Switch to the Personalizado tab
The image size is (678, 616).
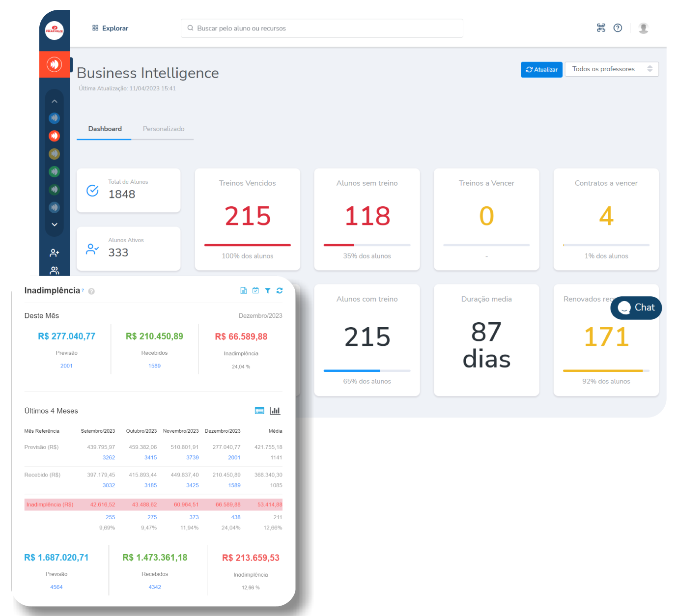pyautogui.click(x=164, y=129)
